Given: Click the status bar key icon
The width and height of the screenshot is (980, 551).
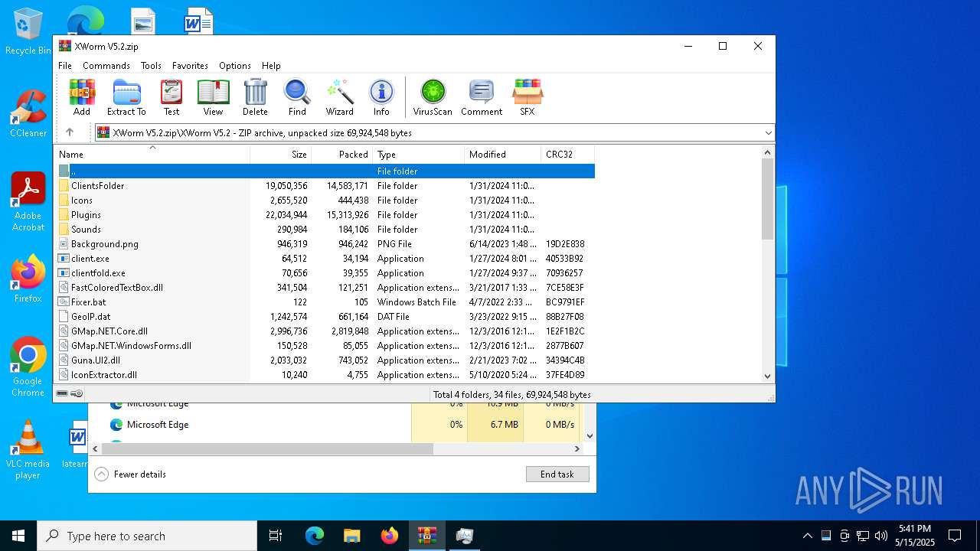Looking at the screenshot, I should tap(77, 393).
